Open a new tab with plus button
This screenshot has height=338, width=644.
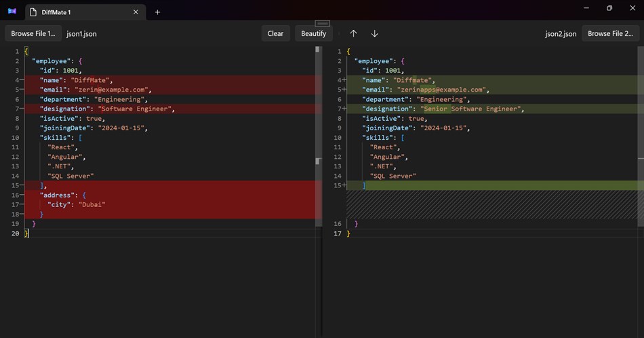coord(157,12)
